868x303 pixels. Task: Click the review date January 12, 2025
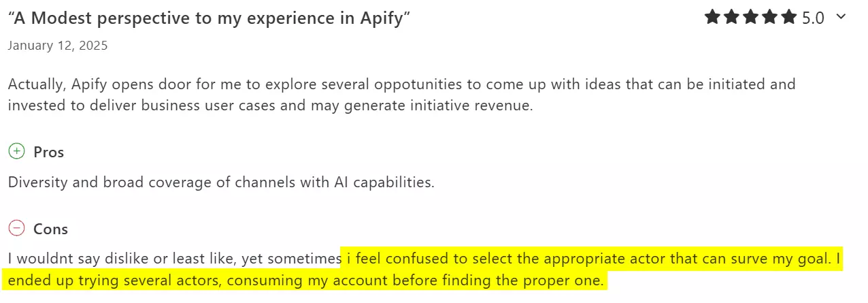[58, 46]
